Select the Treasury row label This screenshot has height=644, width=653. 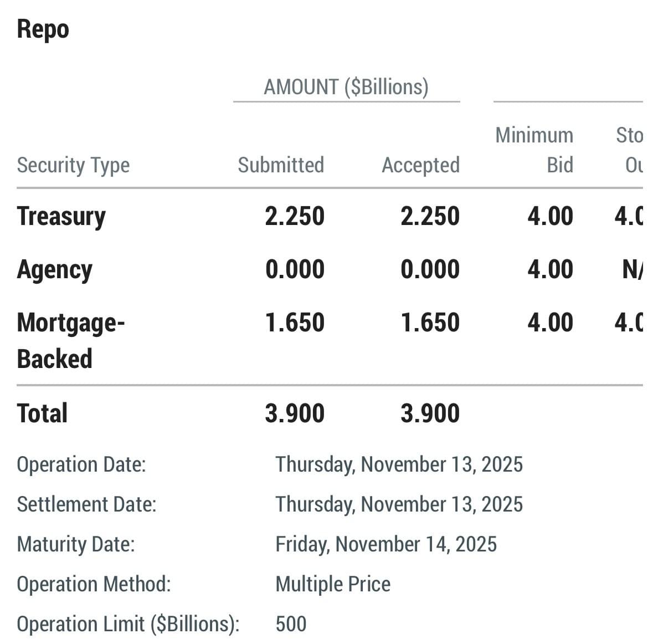(x=61, y=216)
